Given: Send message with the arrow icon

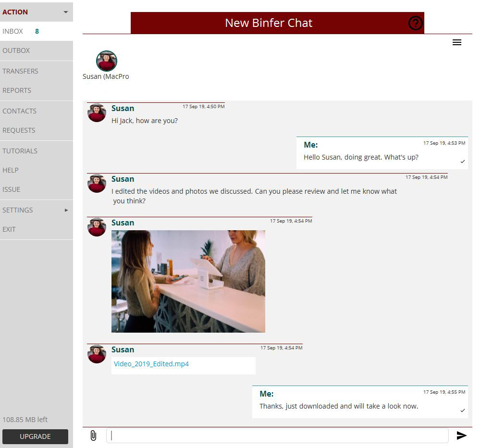Looking at the screenshot, I should tap(461, 436).
